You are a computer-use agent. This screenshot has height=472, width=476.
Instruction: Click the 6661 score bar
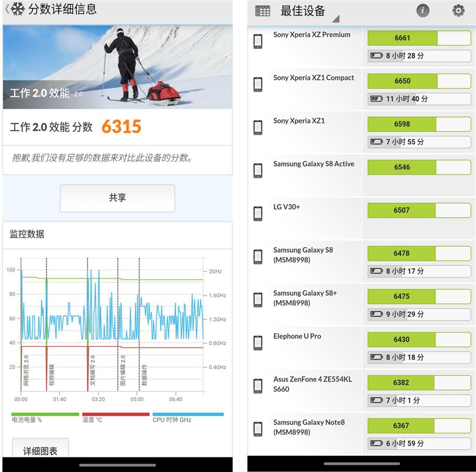419,38
